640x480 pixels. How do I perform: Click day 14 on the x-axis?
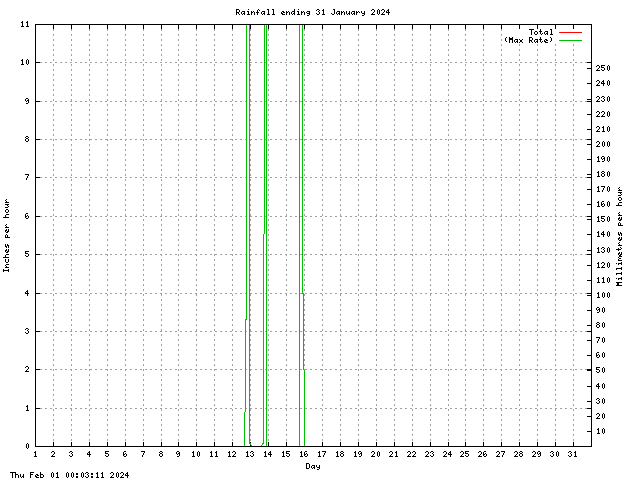pos(268,454)
